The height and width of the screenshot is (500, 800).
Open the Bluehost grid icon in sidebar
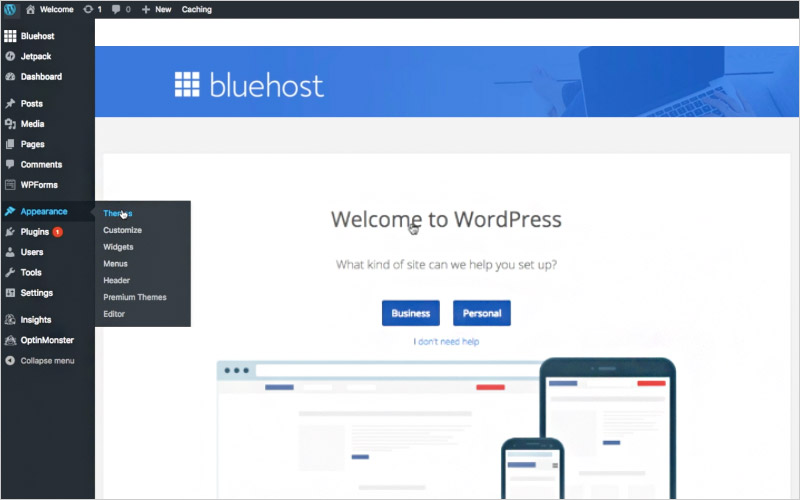click(x=10, y=36)
